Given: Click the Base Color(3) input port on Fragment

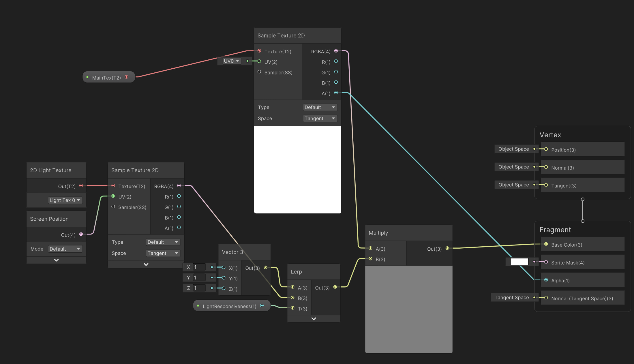Looking at the screenshot, I should tap(546, 244).
